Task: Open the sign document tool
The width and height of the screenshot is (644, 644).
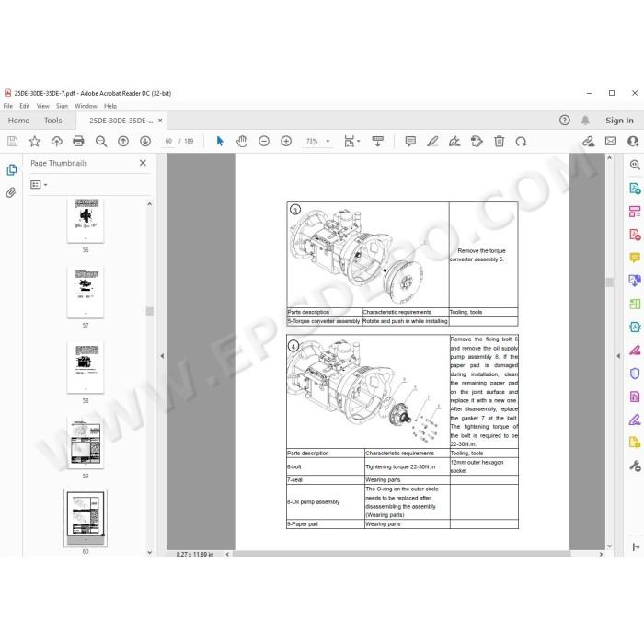Action: [x=454, y=142]
